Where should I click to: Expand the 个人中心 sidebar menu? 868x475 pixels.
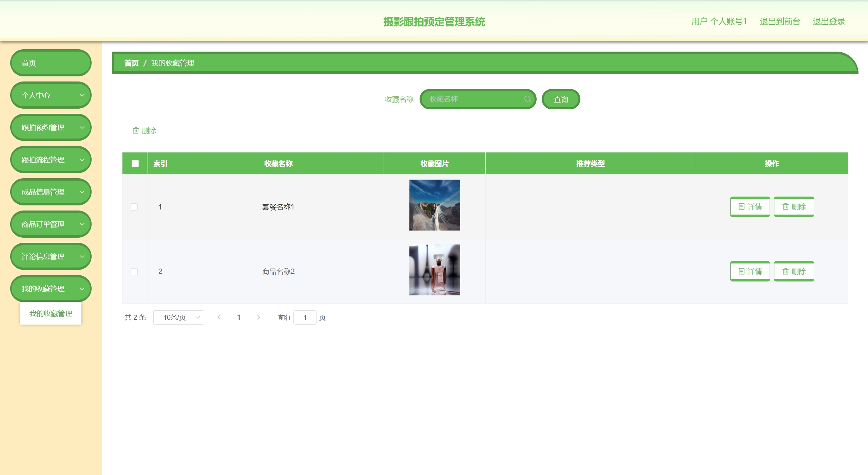click(x=51, y=95)
